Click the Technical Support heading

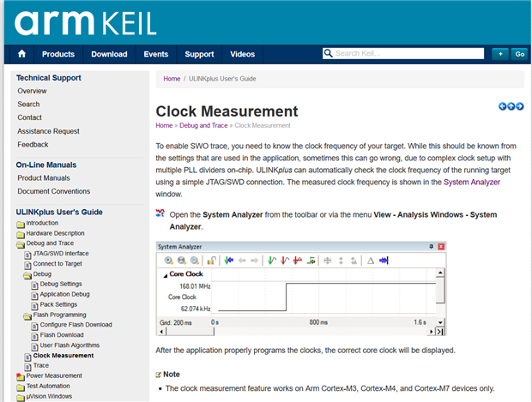tap(49, 78)
